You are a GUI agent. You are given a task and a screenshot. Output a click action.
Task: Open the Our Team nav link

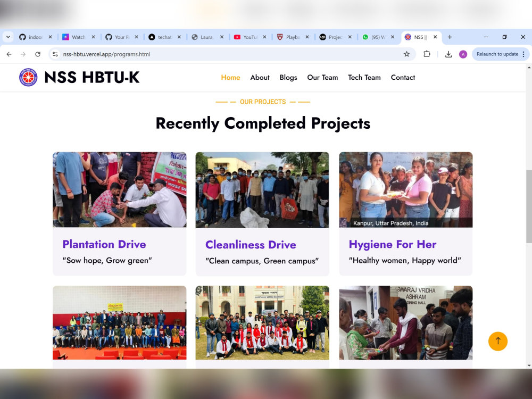point(322,77)
